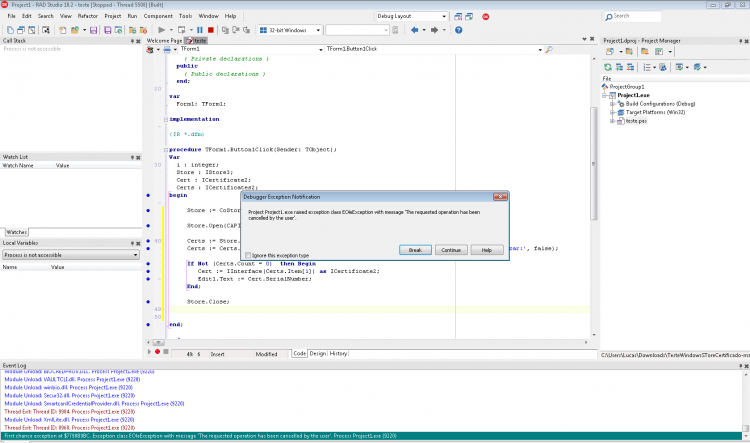Expand the Build Configurations (Debug) node

(612, 104)
